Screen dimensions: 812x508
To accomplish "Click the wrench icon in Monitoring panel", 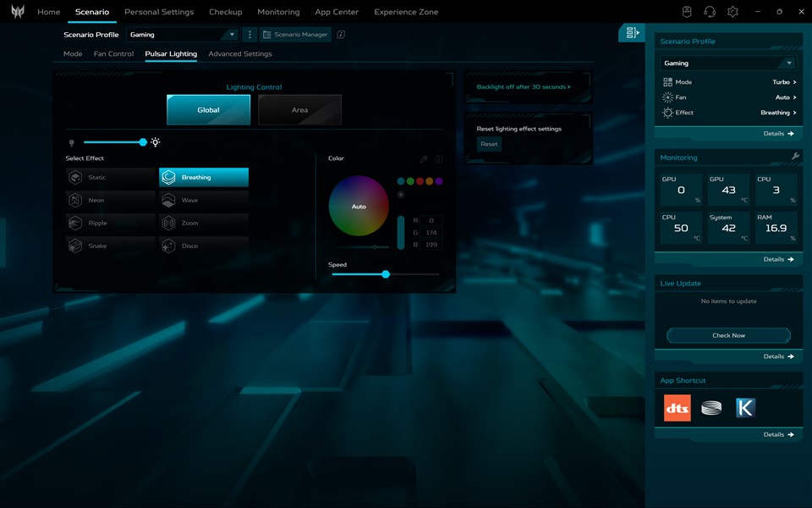I will [x=795, y=157].
